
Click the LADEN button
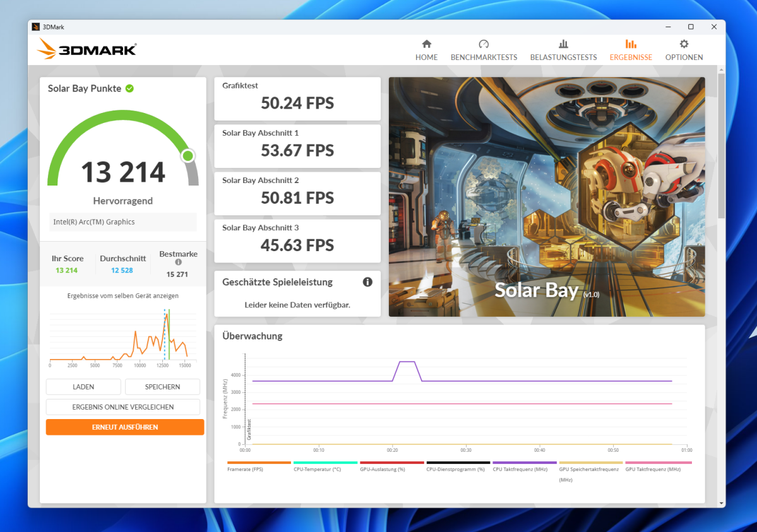click(x=83, y=387)
